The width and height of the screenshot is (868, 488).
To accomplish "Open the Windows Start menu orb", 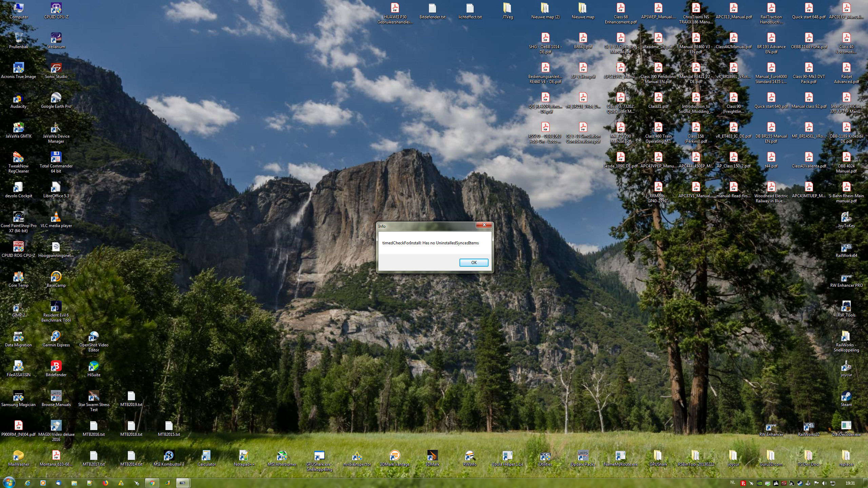I will (x=9, y=483).
